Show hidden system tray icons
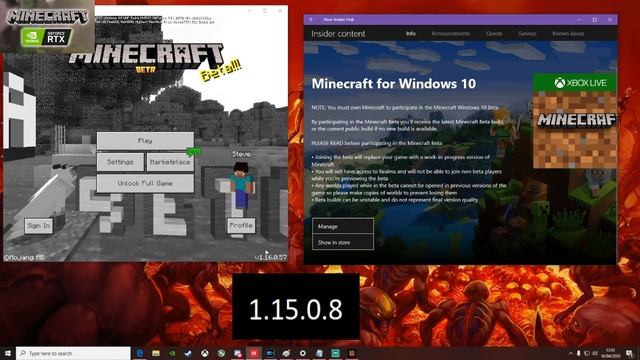640x360 pixels. (x=571, y=353)
